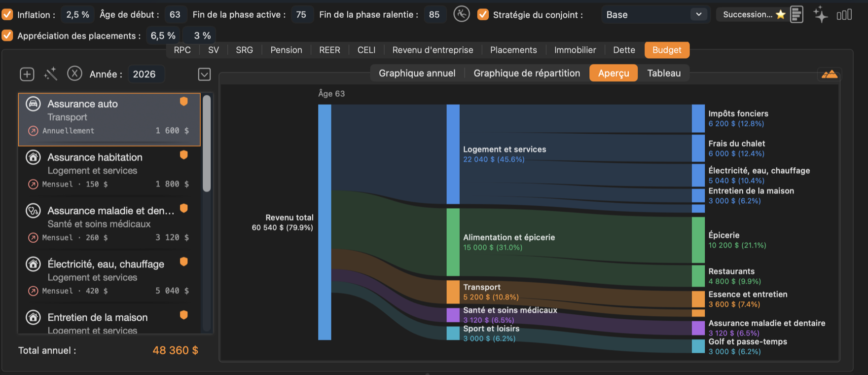Click the car icon of Assurance auto
This screenshot has width=868, height=375.
point(33,104)
